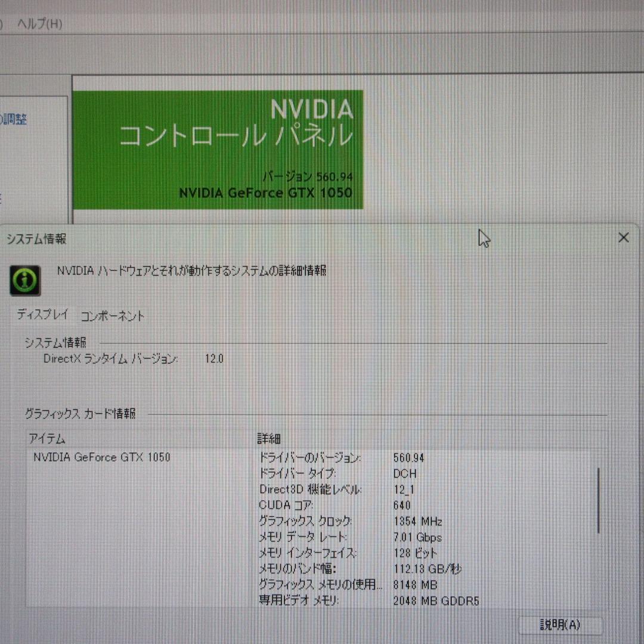644x644 pixels.
Task: Click the グラフィックス カード情報 section heading
Action: click(80, 413)
